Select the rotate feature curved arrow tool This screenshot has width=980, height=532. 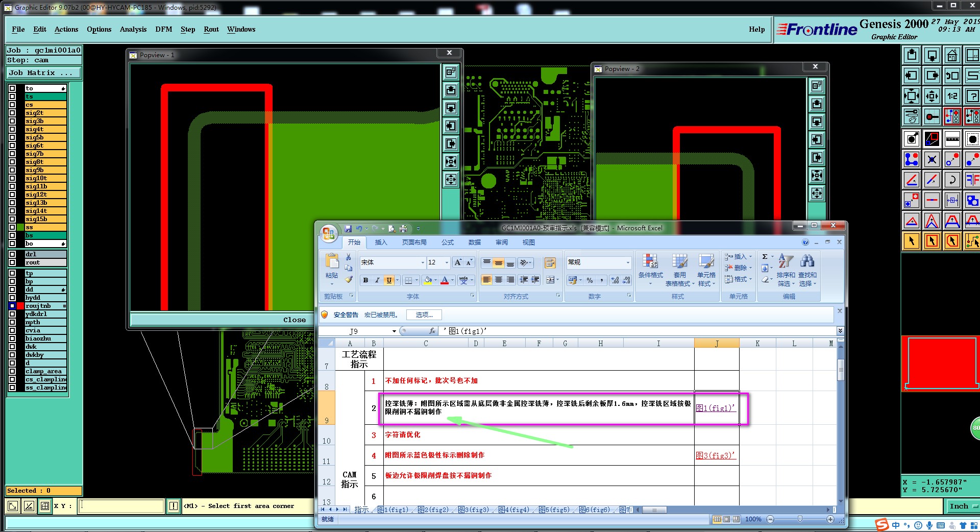point(952,180)
